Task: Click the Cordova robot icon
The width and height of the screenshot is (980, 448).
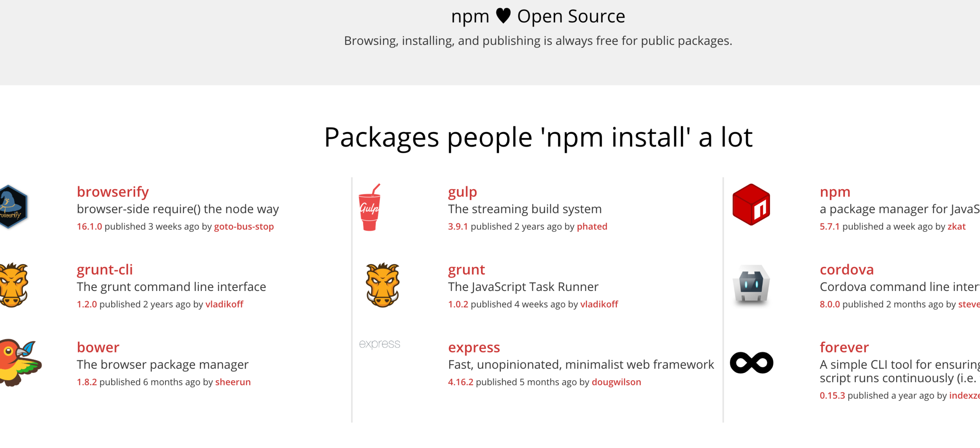Action: (x=751, y=284)
